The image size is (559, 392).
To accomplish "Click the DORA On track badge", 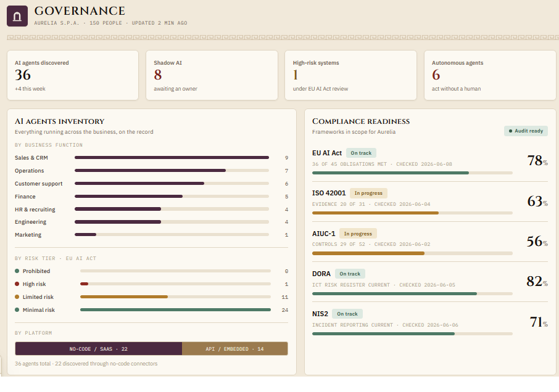I will [350, 274].
